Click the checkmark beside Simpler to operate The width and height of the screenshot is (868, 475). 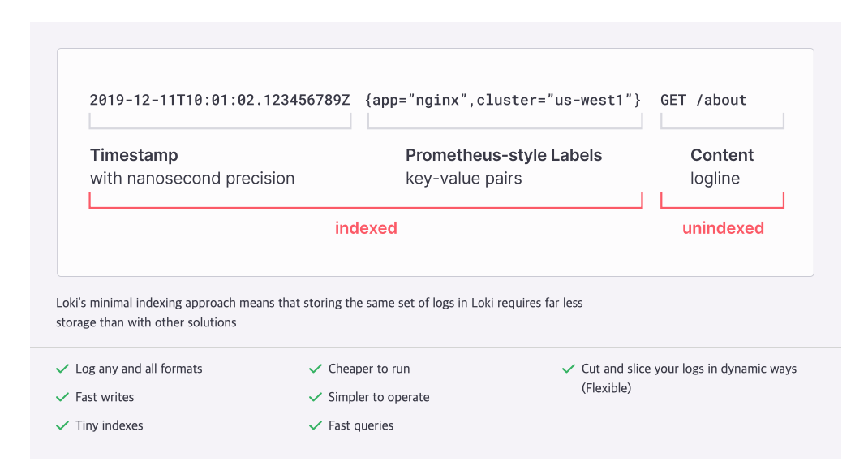pyautogui.click(x=315, y=397)
